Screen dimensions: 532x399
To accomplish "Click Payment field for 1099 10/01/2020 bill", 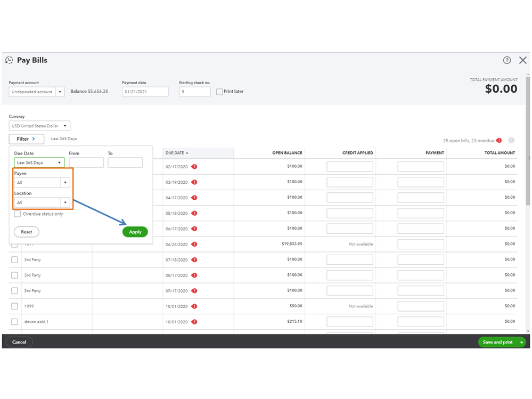I will [421, 306].
